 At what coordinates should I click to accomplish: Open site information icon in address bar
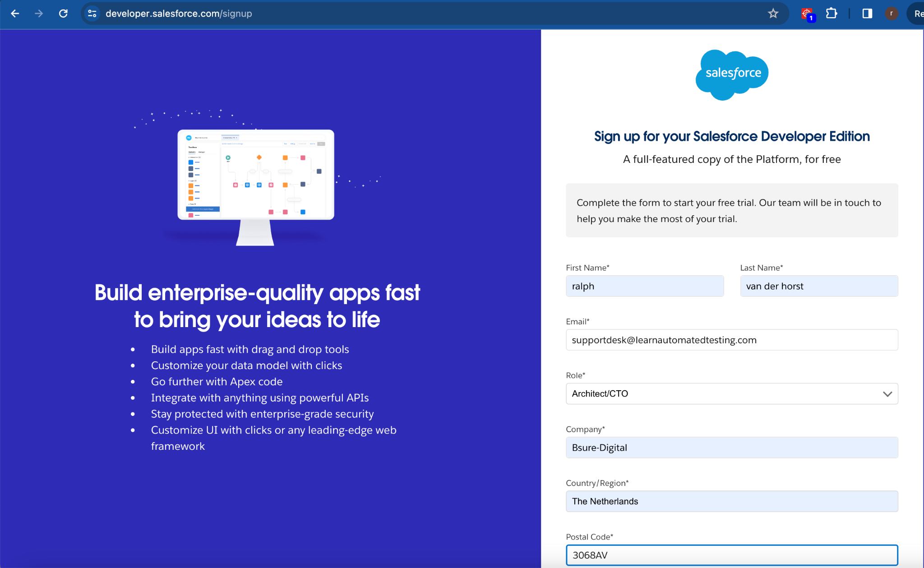pos(92,14)
